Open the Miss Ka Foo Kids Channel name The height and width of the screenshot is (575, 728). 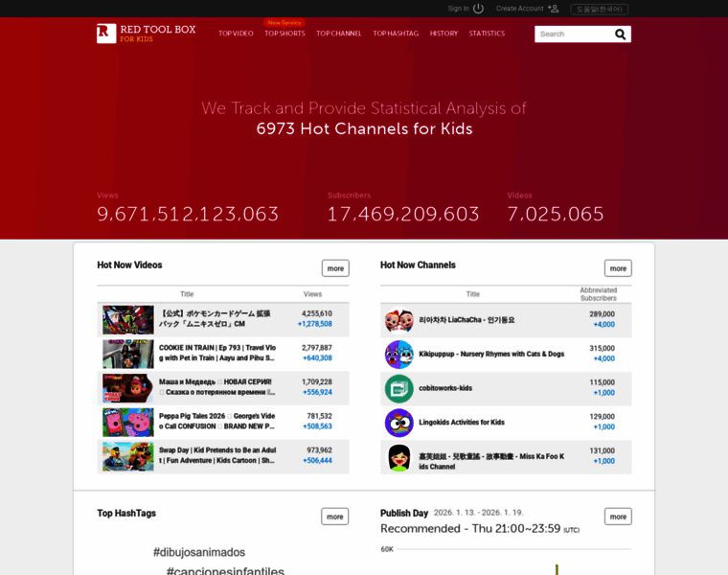click(491, 462)
